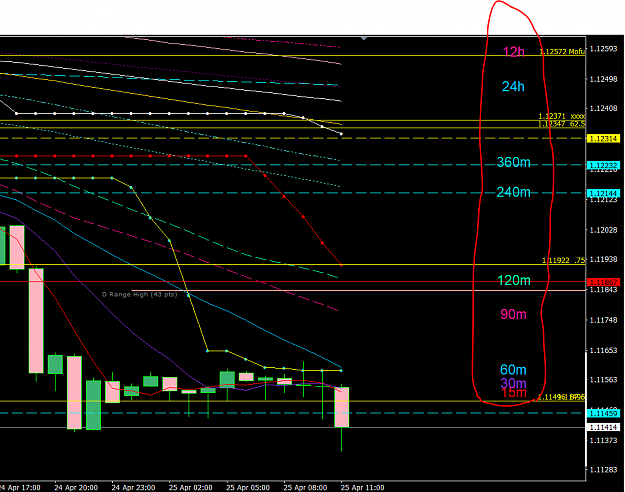Image resolution: width=625 pixels, height=492 pixels.
Task: Click the yellow 1.12314 price tag
Action: coord(603,139)
